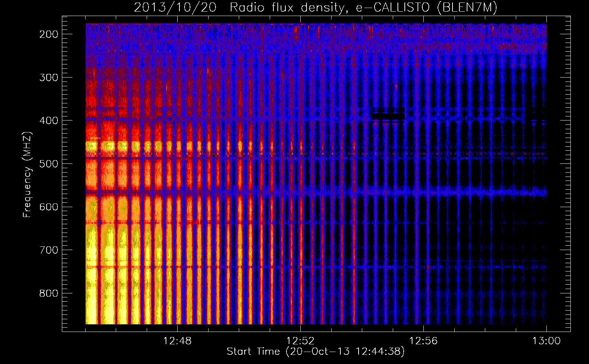Screen dimensions: 589x364
Task: Click the 13:00 time tick label
Action: tap(546, 341)
